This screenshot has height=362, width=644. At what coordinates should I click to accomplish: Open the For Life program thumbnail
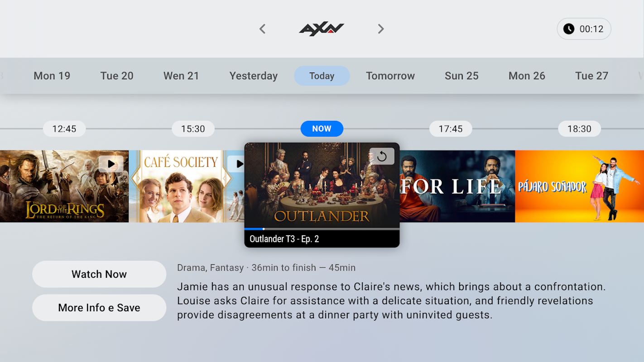coord(457,186)
